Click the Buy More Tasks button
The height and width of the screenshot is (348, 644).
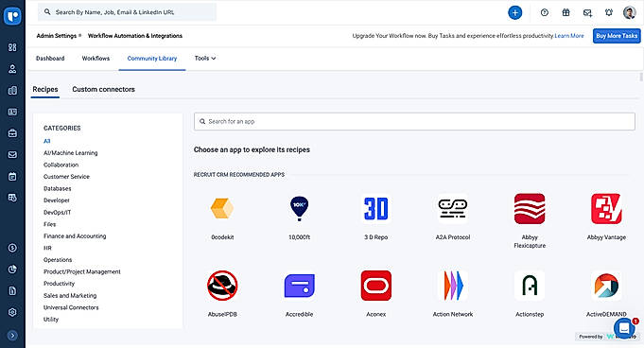coord(617,36)
